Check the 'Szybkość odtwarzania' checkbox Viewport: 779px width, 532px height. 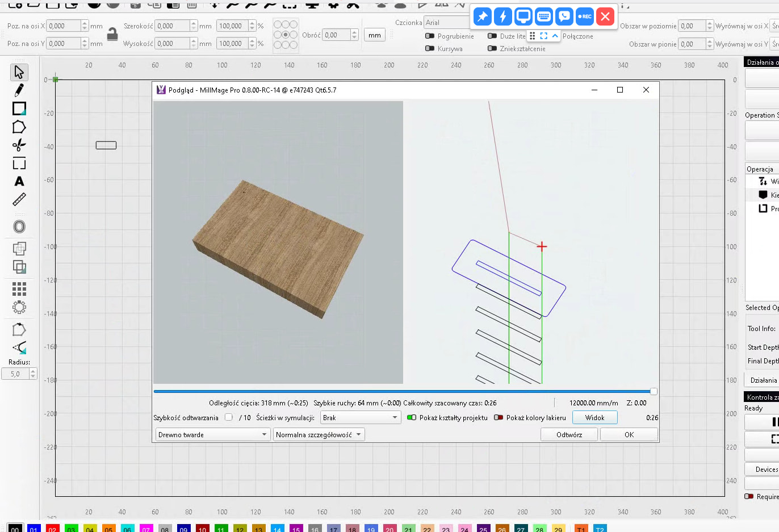pyautogui.click(x=229, y=417)
